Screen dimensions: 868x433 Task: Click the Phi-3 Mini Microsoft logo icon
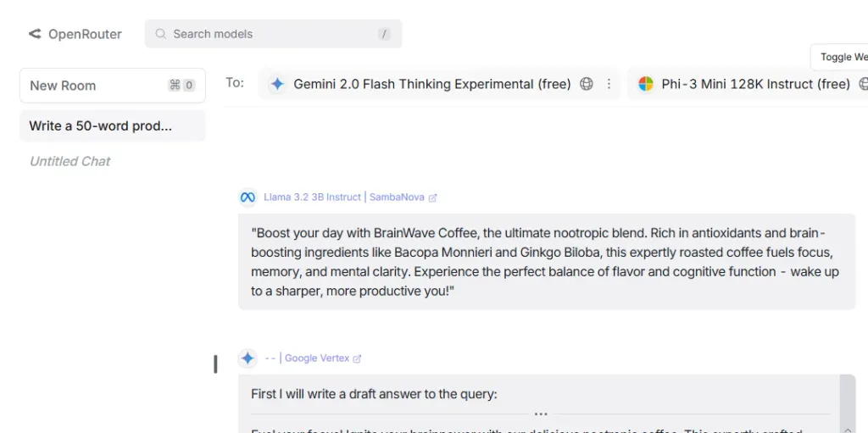(646, 84)
